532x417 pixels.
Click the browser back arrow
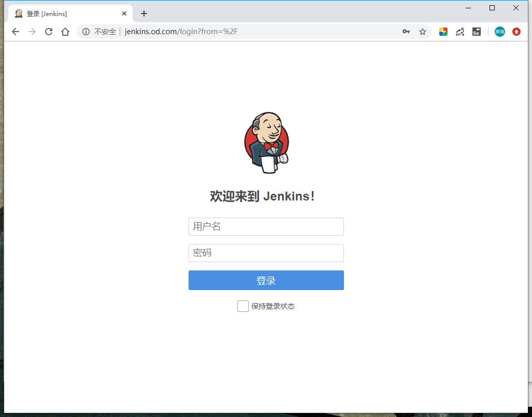(x=15, y=32)
